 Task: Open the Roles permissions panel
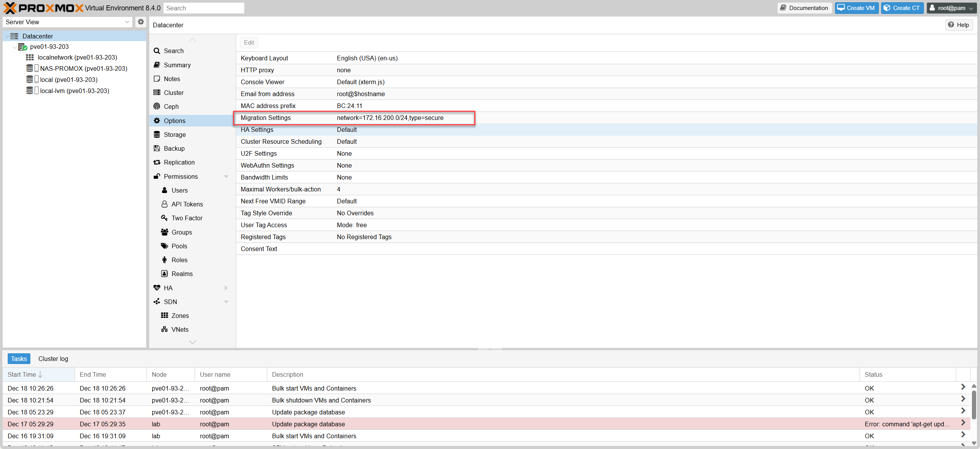[x=179, y=259]
